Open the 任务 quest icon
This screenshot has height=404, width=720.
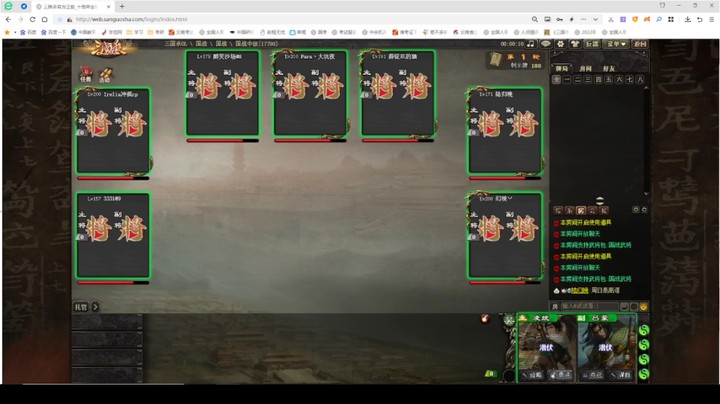[x=86, y=74]
